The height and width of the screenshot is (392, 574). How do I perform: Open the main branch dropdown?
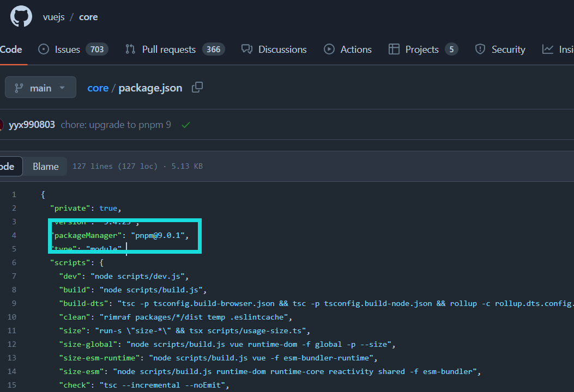[41, 88]
